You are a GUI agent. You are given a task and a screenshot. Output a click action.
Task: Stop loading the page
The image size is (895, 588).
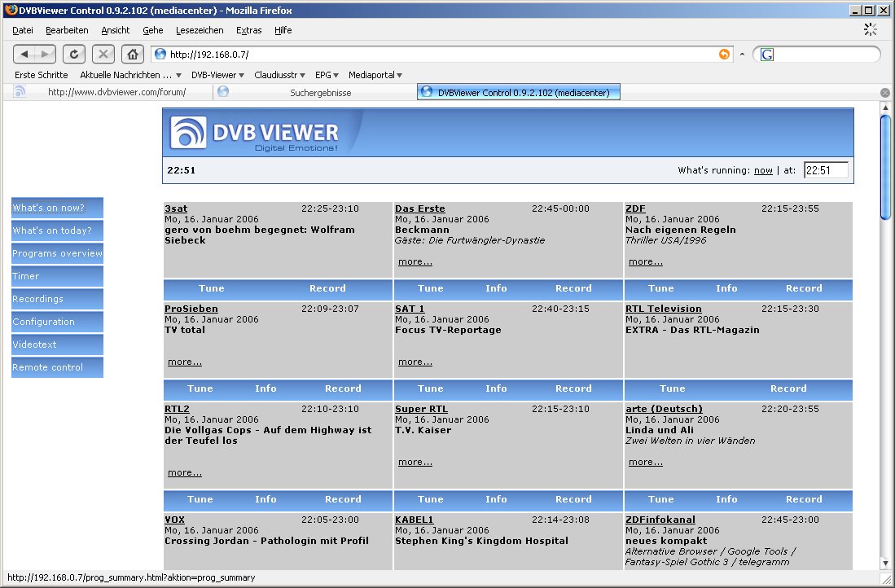103,55
